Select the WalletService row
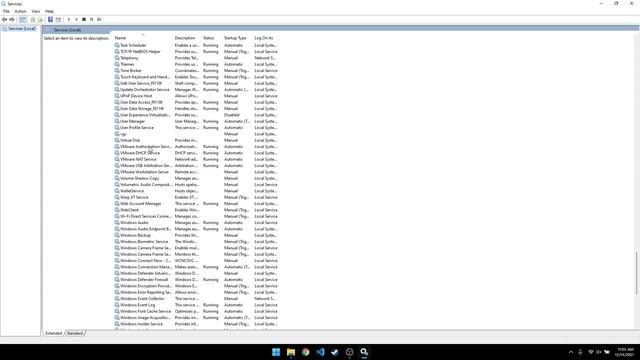This screenshot has width=640, height=360. [x=196, y=191]
